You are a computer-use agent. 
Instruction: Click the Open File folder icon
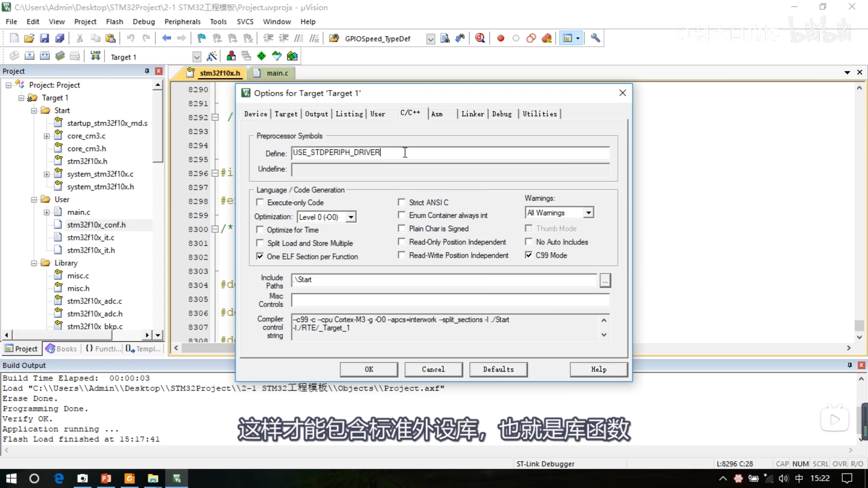29,38
